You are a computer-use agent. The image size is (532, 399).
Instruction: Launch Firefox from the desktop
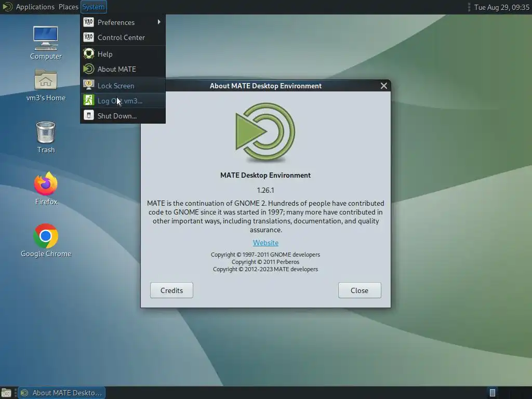coord(46,188)
